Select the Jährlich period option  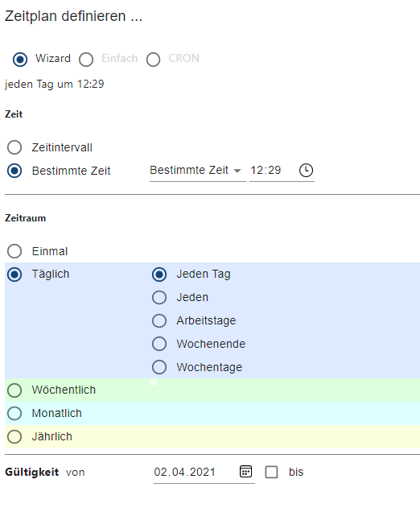(x=14, y=436)
